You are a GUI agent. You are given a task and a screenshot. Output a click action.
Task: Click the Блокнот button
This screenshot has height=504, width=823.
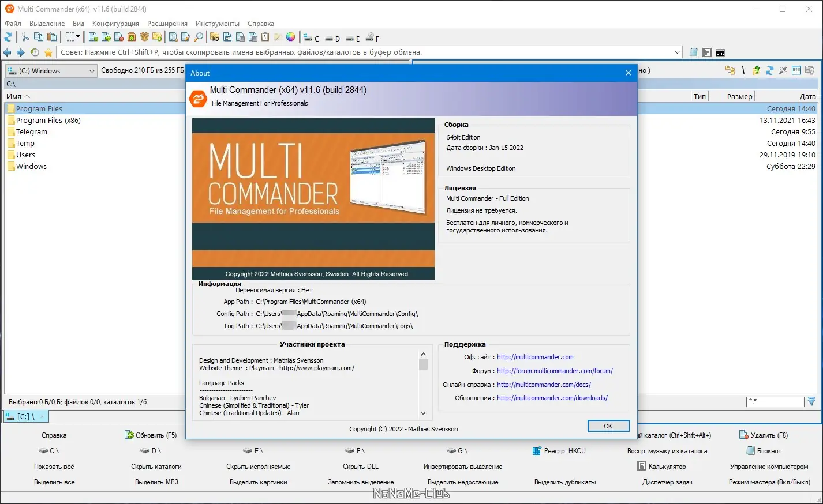click(x=764, y=451)
